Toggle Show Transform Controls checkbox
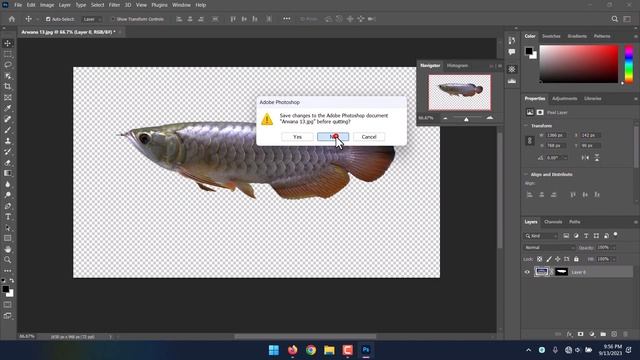The image size is (640, 360). pos(113,19)
